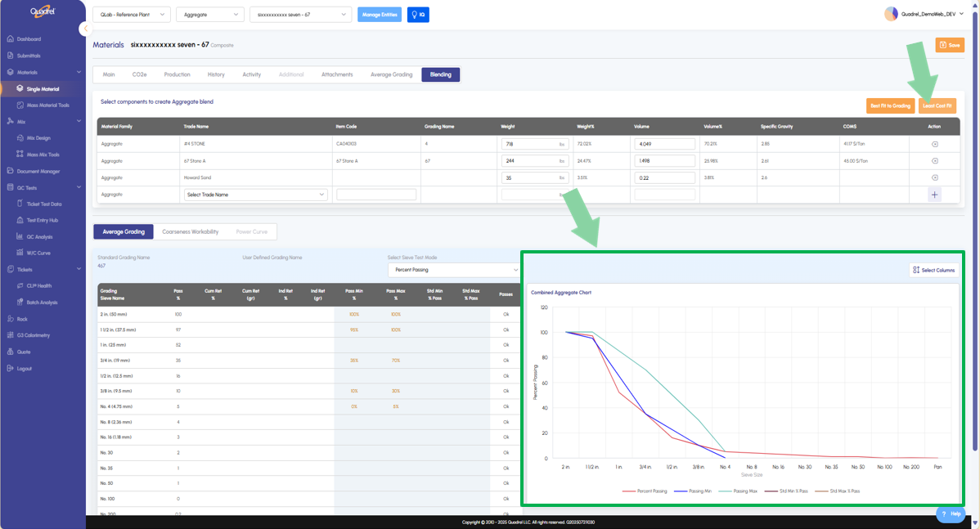This screenshot has width=980, height=529.
Task: Open the Help chat bubble
Action: (x=950, y=513)
